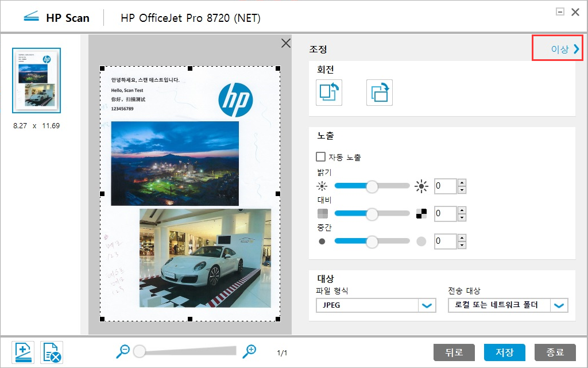The image size is (588, 368).
Task: Rotate the scan right (clockwise icon)
Action: (x=380, y=93)
